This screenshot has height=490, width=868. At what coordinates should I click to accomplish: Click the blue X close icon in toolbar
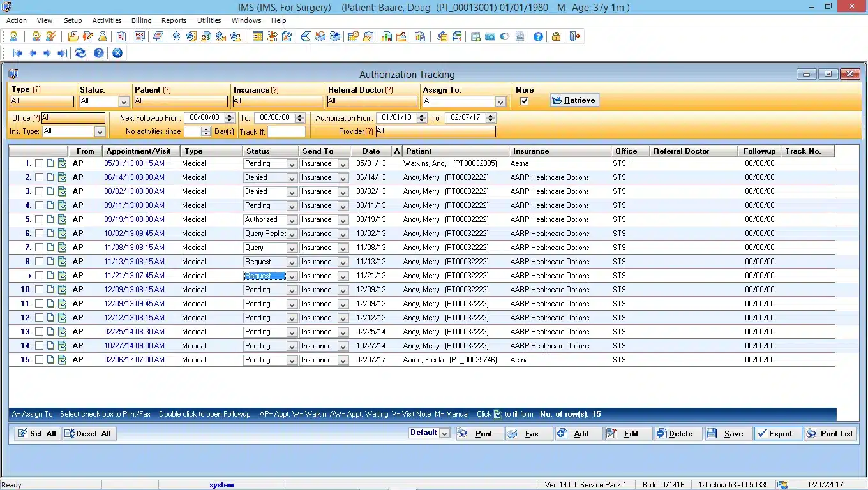pos(117,54)
